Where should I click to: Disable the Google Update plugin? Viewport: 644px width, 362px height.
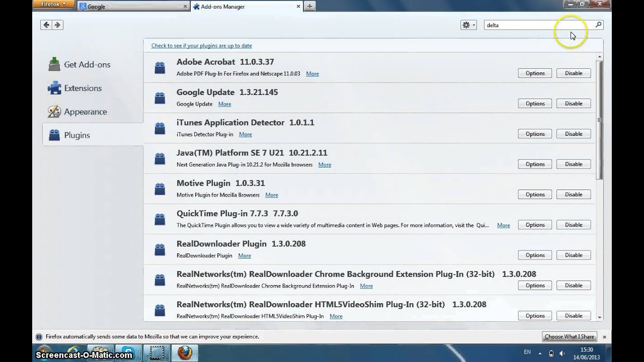pos(574,104)
